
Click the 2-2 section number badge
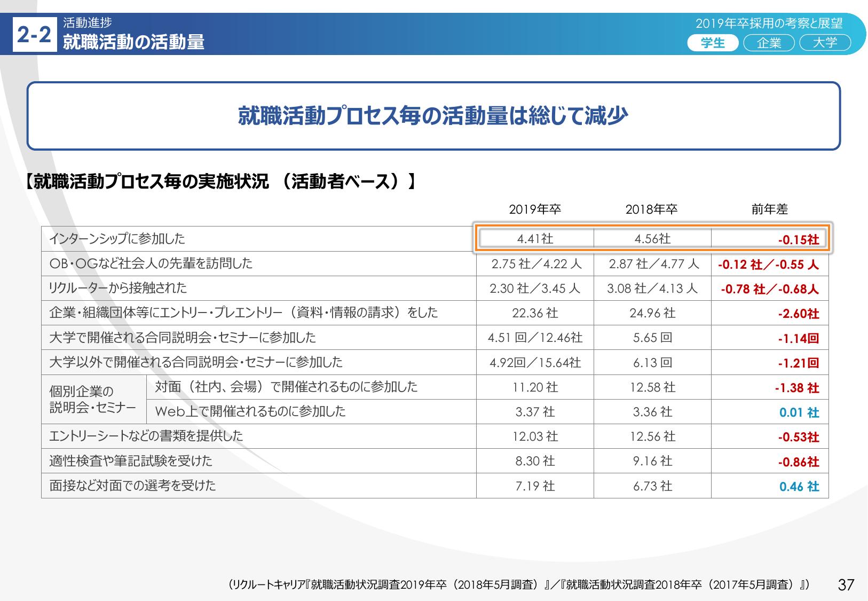tap(34, 36)
